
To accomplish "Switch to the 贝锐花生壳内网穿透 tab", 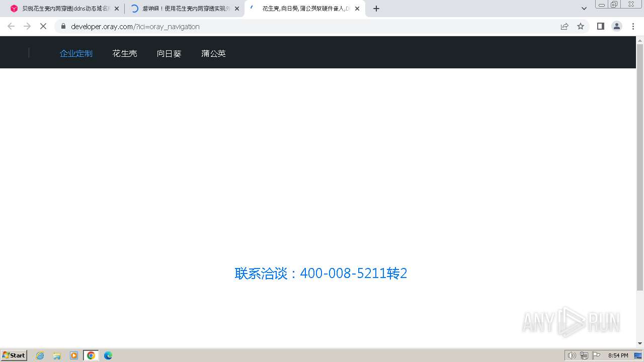I will click(x=65, y=9).
